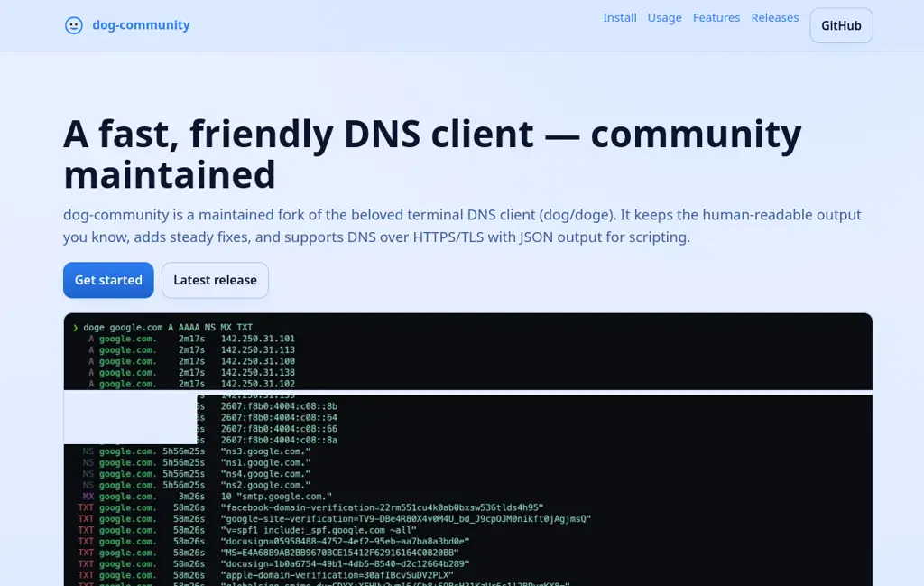Click IPv6 address 2607:f8b0:4004:c08::66
Image resolution: width=924 pixels, height=586 pixels.
click(x=279, y=429)
